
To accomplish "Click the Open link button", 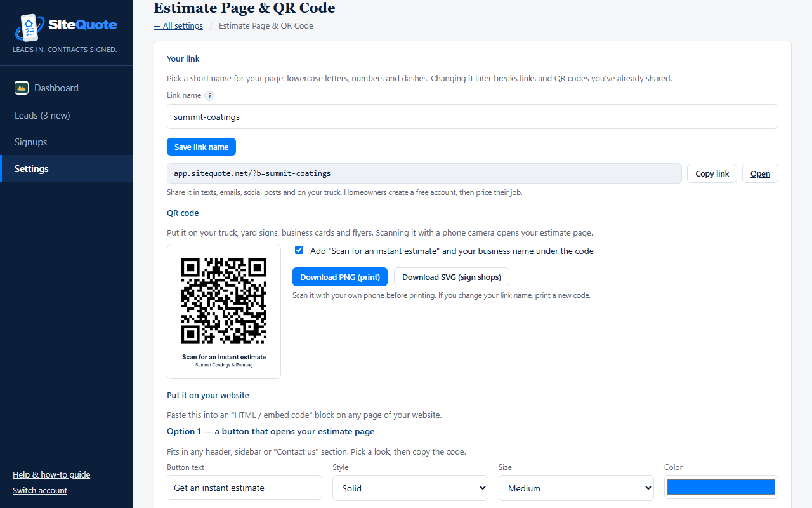I will coord(760,173).
